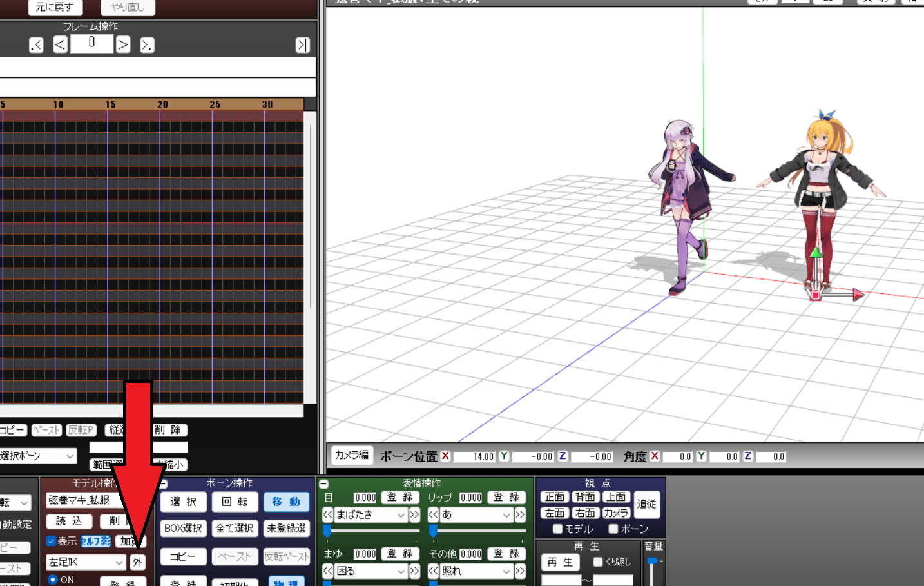Select the ON radio button for IK
The image size is (924, 586).
coord(53,580)
